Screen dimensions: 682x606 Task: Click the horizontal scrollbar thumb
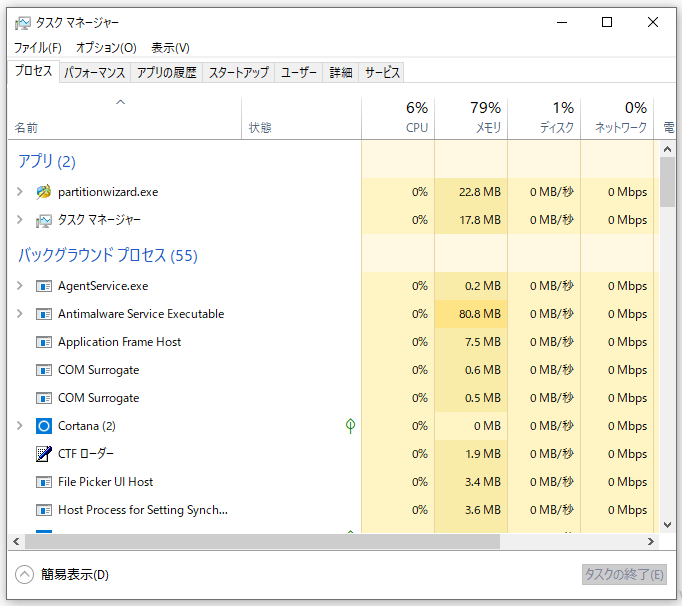pyautogui.click(x=262, y=542)
